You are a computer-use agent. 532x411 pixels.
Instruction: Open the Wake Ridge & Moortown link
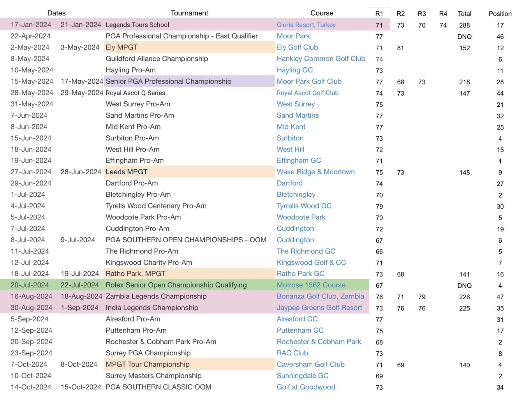(x=316, y=172)
